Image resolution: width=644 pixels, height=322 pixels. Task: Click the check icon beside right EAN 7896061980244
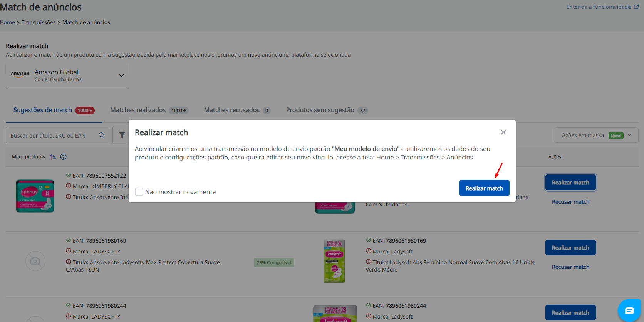(x=369, y=305)
